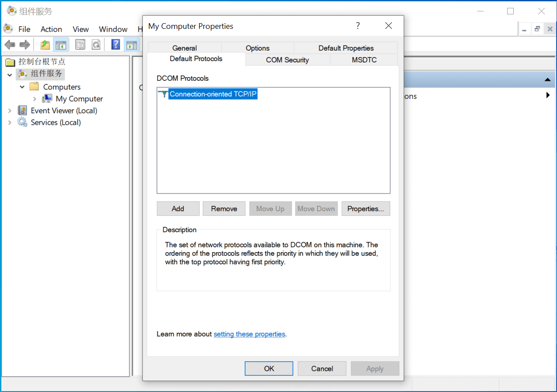
Task: Click the Services gear icon in tree
Action: 22,122
